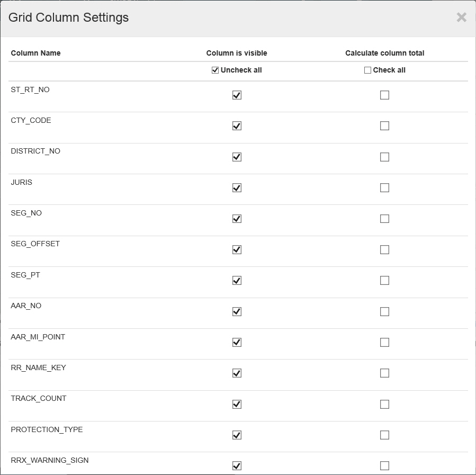
Task: Uncheck SEG_NO column visible box
Action: click(x=237, y=219)
